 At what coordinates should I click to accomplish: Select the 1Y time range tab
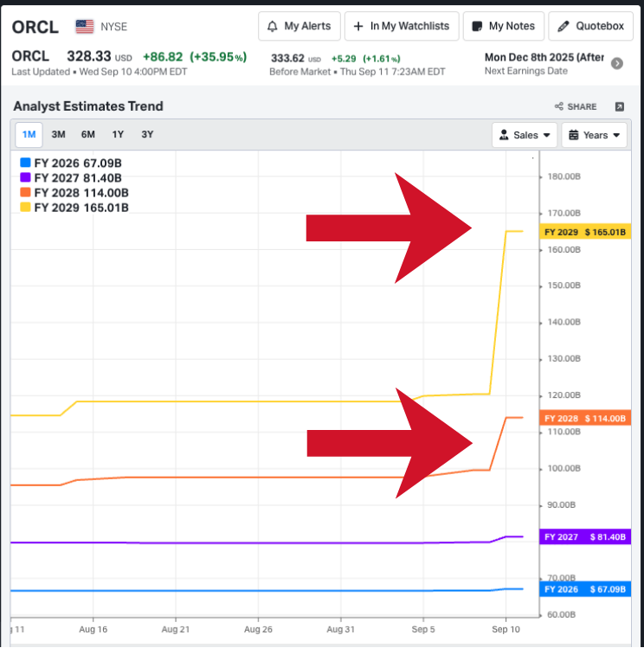pos(118,135)
